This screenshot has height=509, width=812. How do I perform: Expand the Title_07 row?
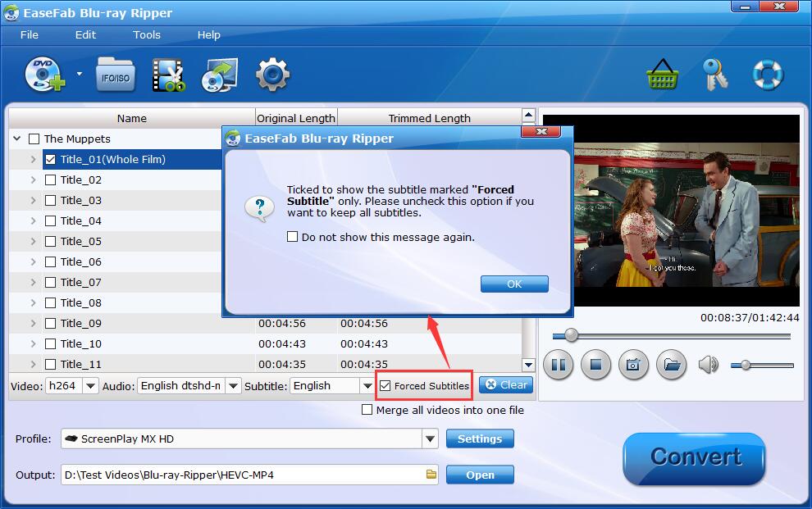[33, 283]
